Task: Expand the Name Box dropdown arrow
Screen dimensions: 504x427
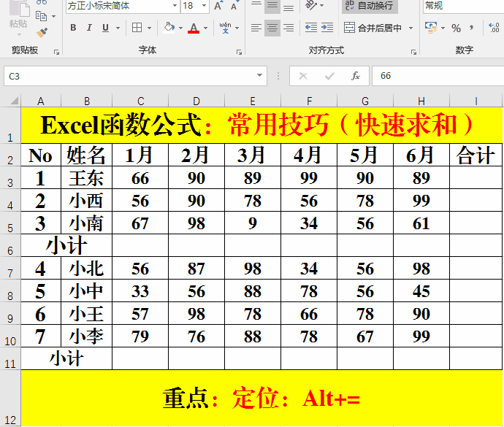Action: 259,75
